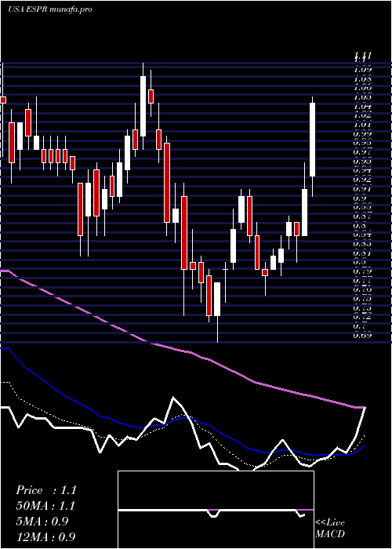Click the 1.01 price axis label
This screenshot has width=392, height=549.
click(362, 124)
